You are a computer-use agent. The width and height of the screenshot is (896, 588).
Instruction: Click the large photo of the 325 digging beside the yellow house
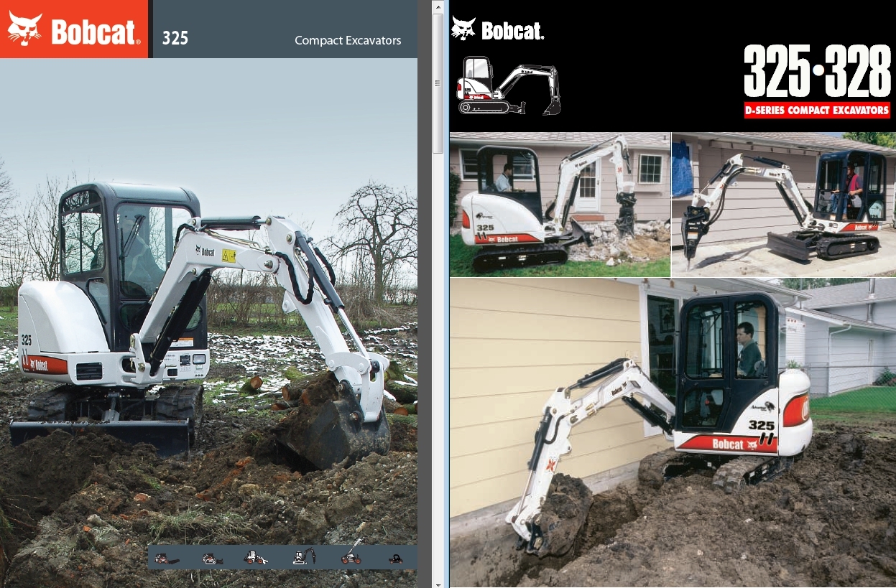point(673,434)
